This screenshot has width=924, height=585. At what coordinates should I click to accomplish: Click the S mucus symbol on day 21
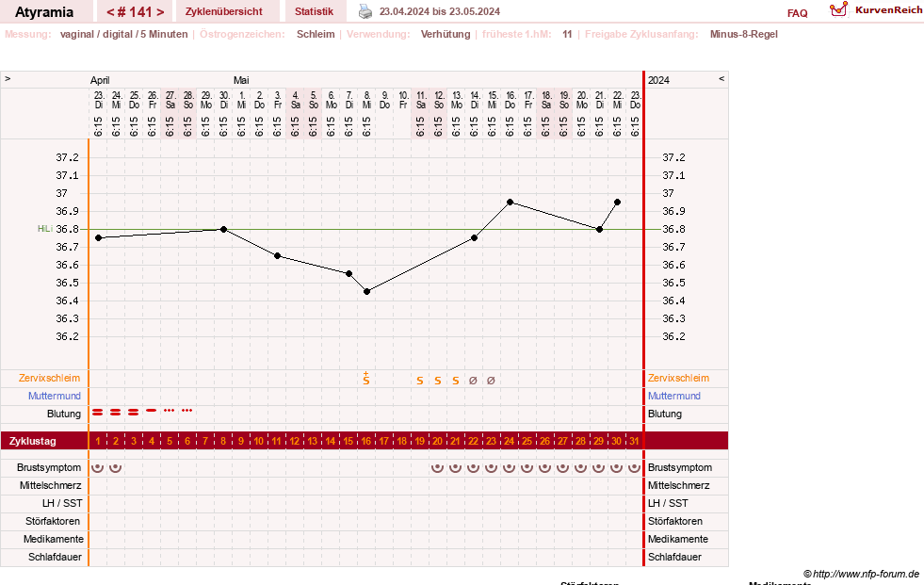[456, 381]
